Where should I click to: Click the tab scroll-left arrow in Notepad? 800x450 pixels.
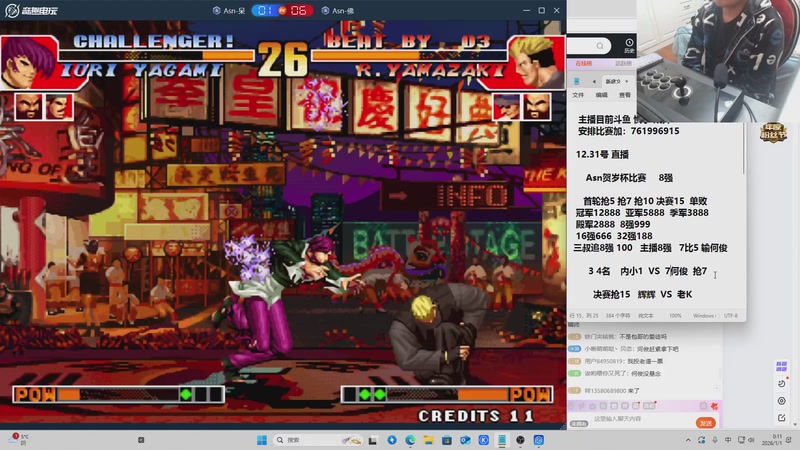point(594,82)
